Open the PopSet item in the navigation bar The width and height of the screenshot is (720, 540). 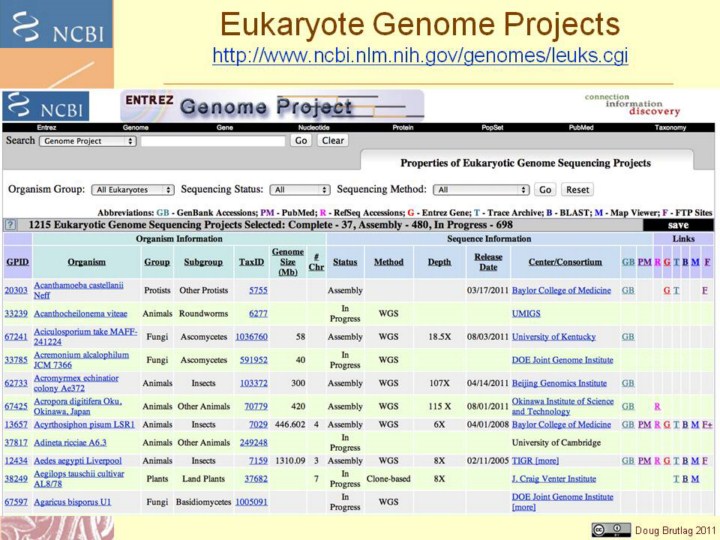pos(492,128)
